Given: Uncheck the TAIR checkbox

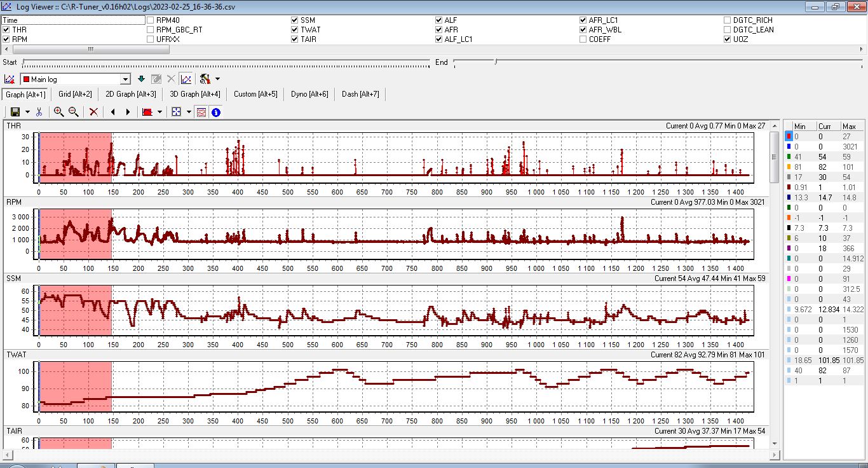Looking at the screenshot, I should (x=295, y=39).
